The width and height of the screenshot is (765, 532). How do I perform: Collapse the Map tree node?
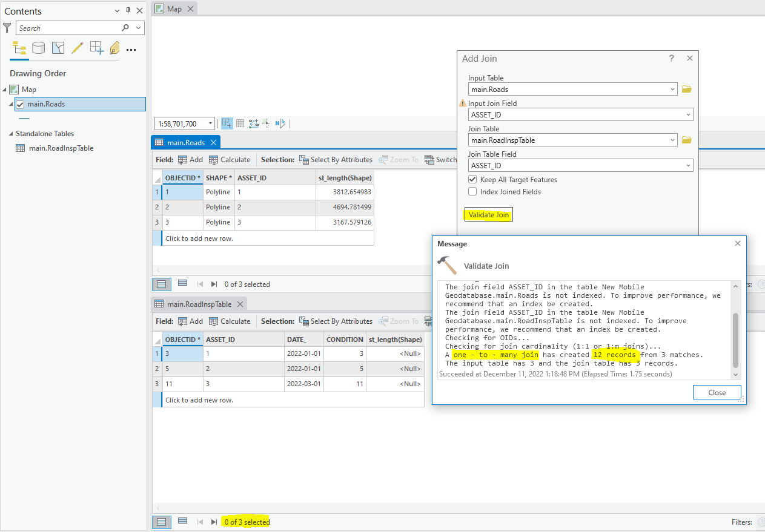click(5, 90)
